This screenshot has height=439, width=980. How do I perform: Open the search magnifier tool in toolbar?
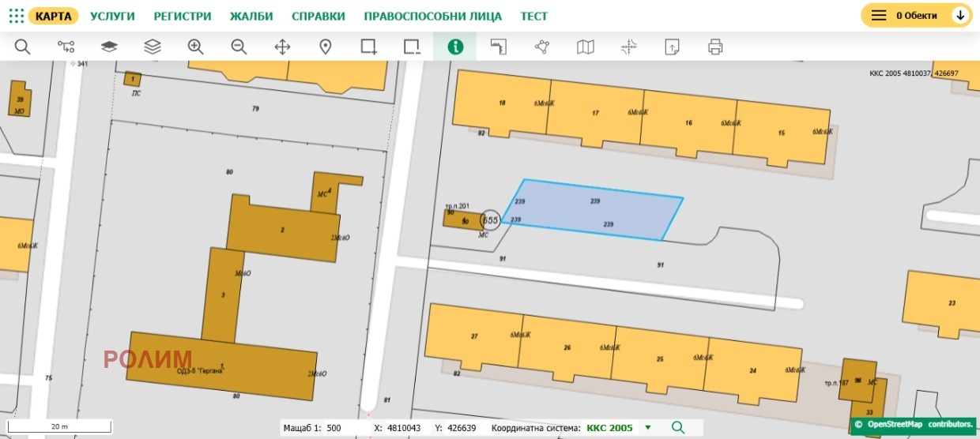click(x=22, y=47)
